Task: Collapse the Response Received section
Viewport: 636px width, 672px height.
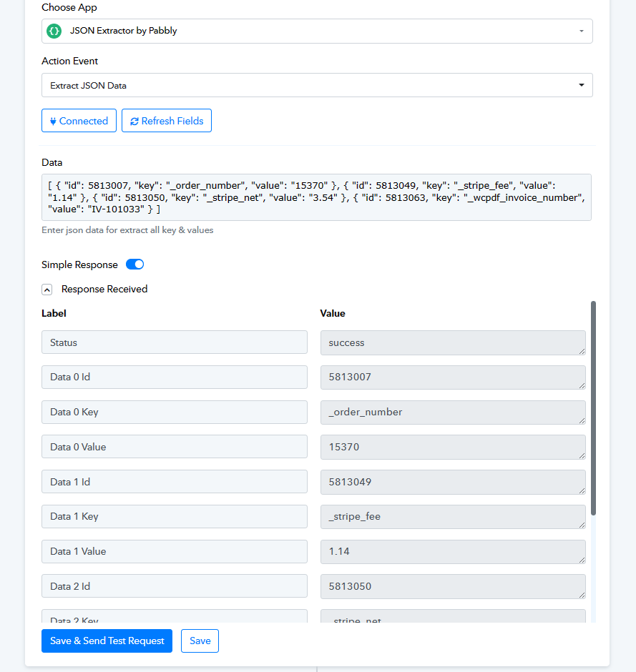Action: (47, 290)
